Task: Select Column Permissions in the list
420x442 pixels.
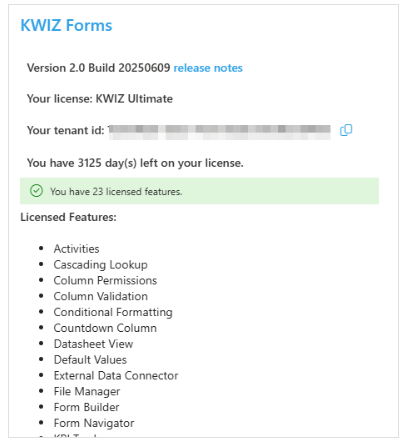Action: [x=105, y=280]
